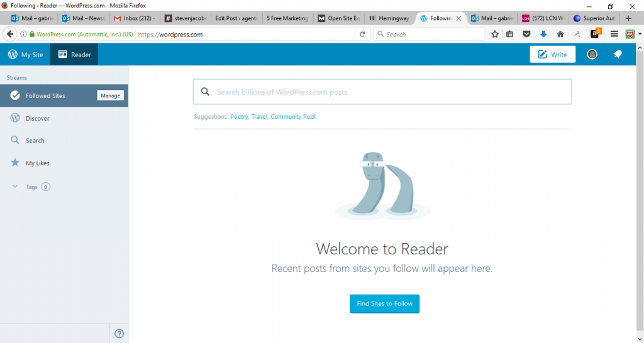Follow the Travel suggestion link
This screenshot has height=343, width=644.
259,116
